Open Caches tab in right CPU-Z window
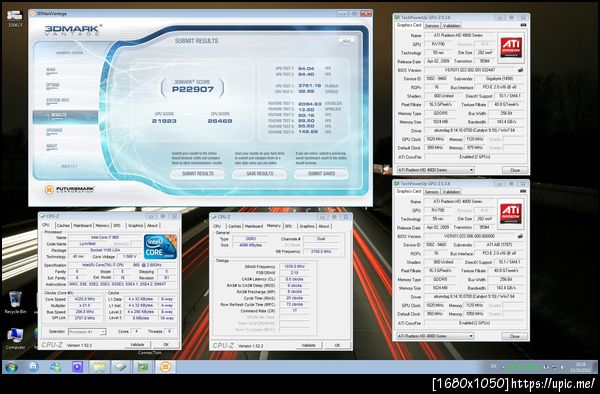 pyautogui.click(x=235, y=226)
